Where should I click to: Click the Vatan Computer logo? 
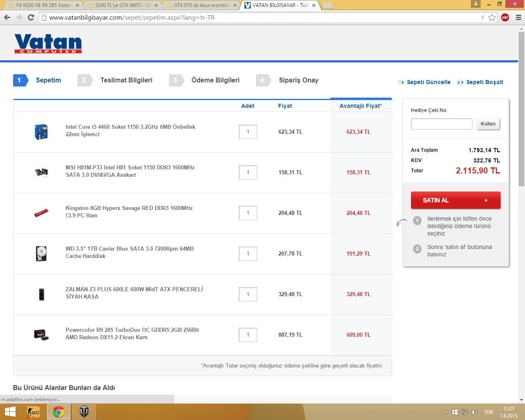pyautogui.click(x=48, y=43)
